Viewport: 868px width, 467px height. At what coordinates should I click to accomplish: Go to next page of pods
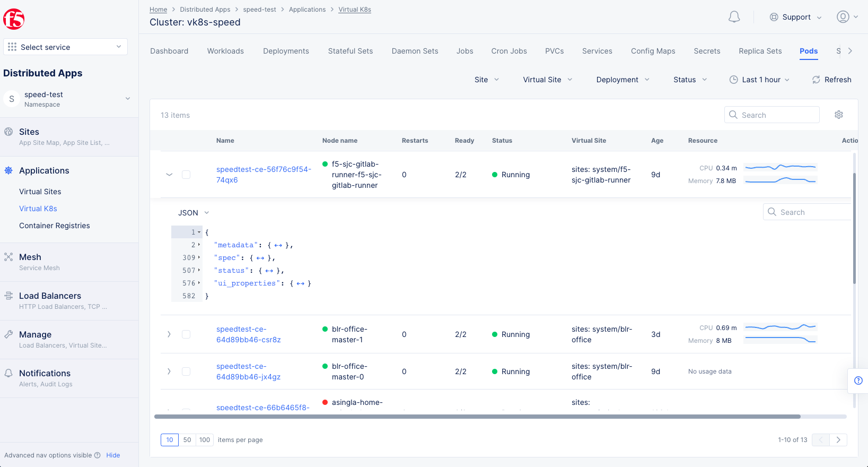(x=838, y=440)
